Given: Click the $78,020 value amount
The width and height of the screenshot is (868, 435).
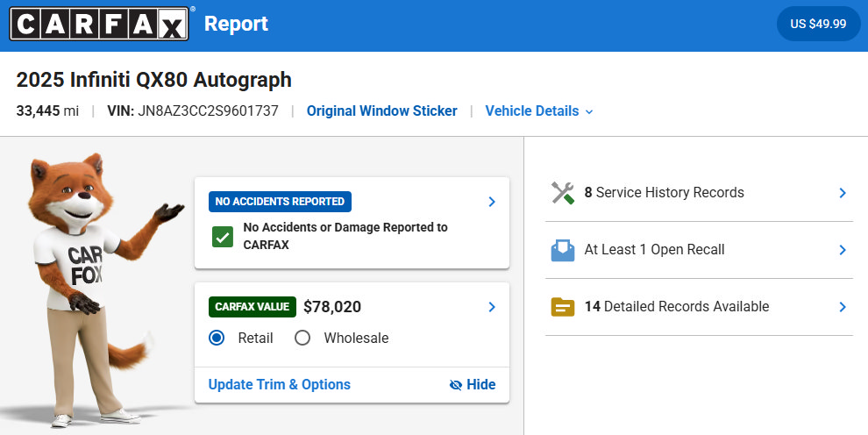Looking at the screenshot, I should point(332,307).
